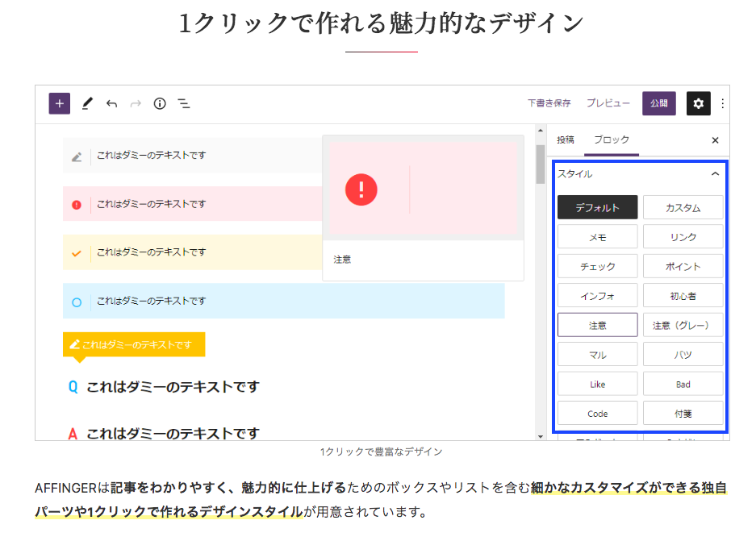Select the リンク style button

click(x=683, y=237)
